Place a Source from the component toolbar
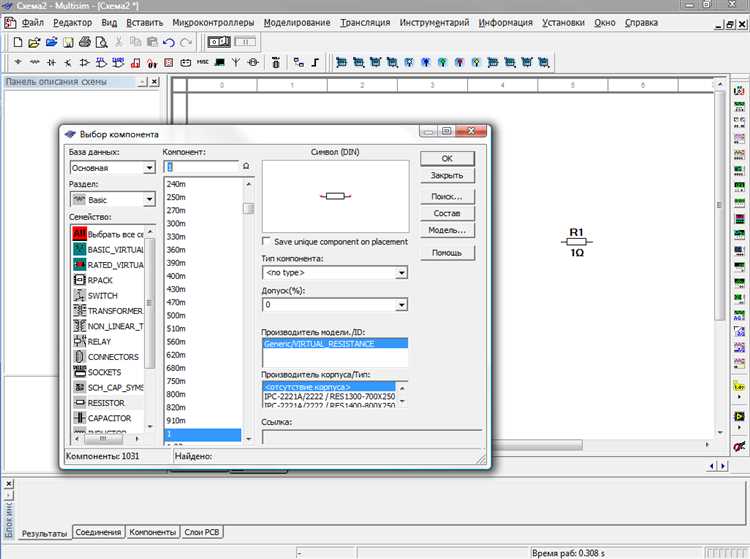Screen dimensions: 750x559 point(18,62)
